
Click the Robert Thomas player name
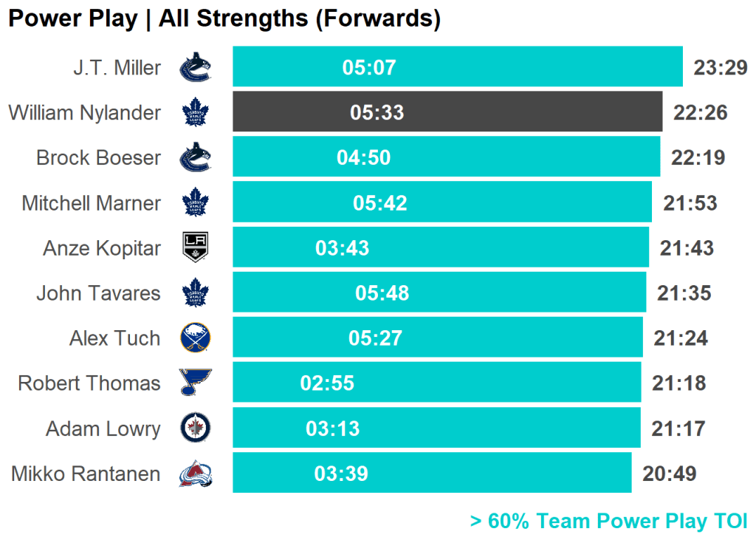point(89,383)
